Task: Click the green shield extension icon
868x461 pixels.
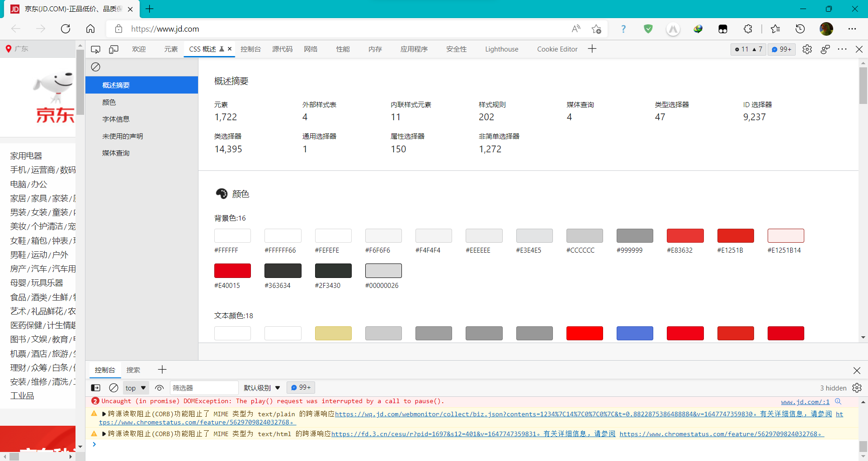Action: click(648, 29)
